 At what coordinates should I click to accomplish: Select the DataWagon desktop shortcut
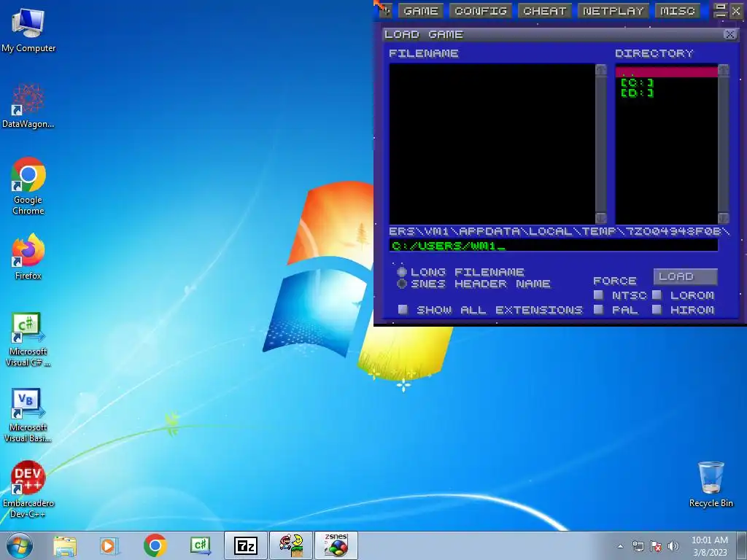(x=28, y=106)
